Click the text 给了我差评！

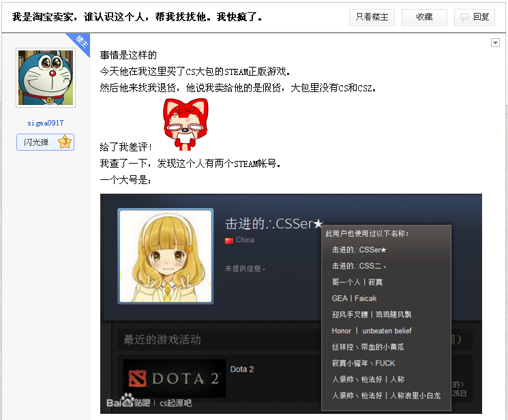click(x=126, y=147)
